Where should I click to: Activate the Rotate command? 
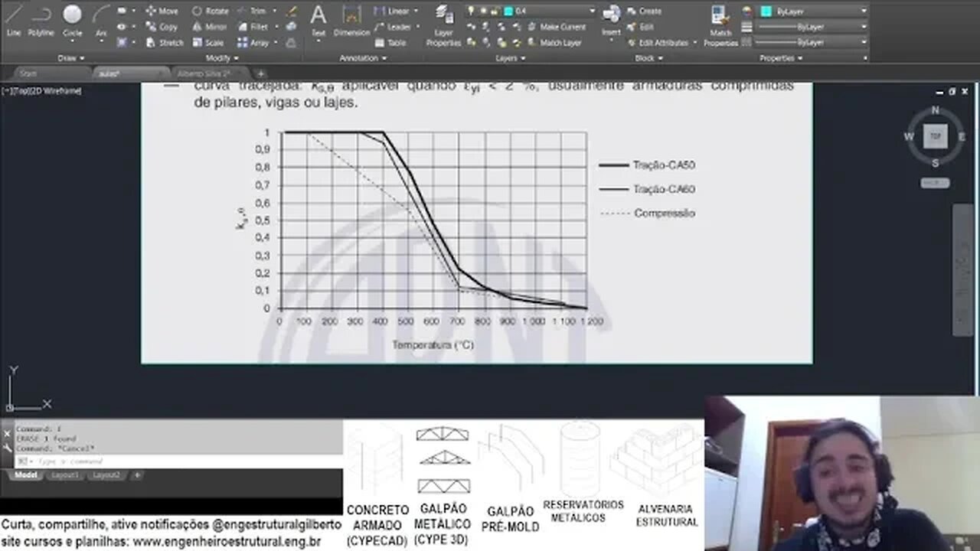(210, 11)
